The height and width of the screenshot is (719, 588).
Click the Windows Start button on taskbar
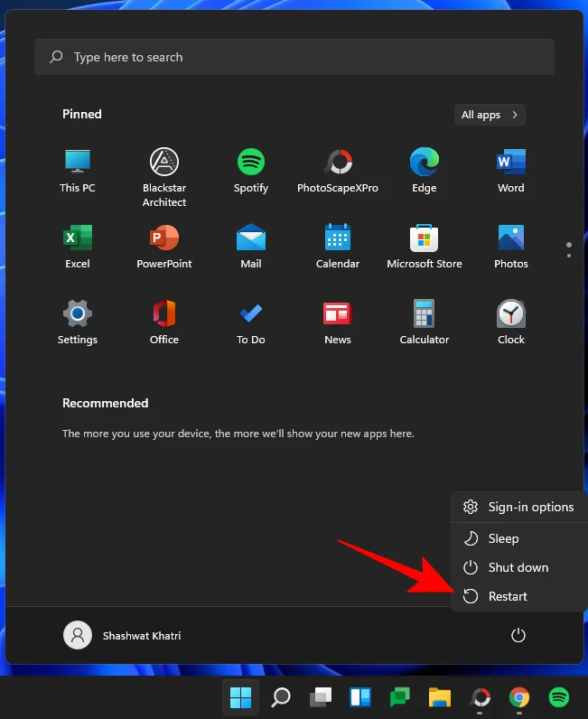pyautogui.click(x=240, y=697)
